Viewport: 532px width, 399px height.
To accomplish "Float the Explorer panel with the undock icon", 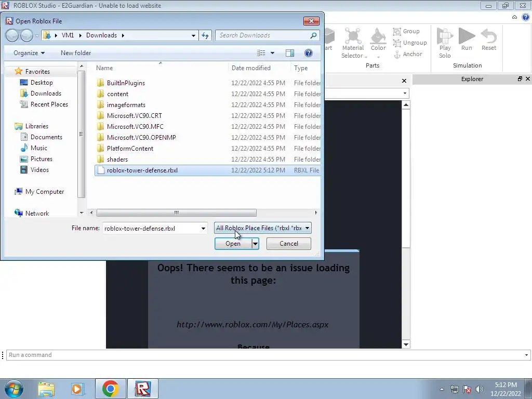I will point(520,79).
